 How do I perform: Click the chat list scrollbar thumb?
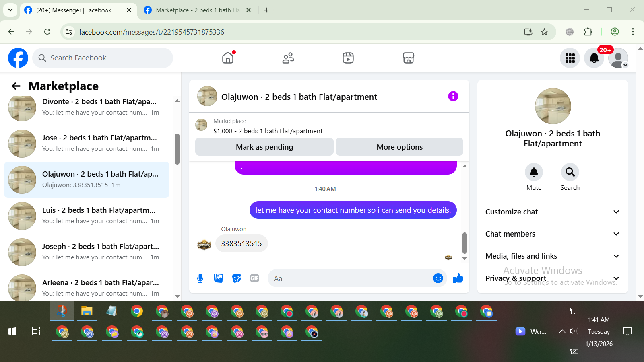point(177,149)
